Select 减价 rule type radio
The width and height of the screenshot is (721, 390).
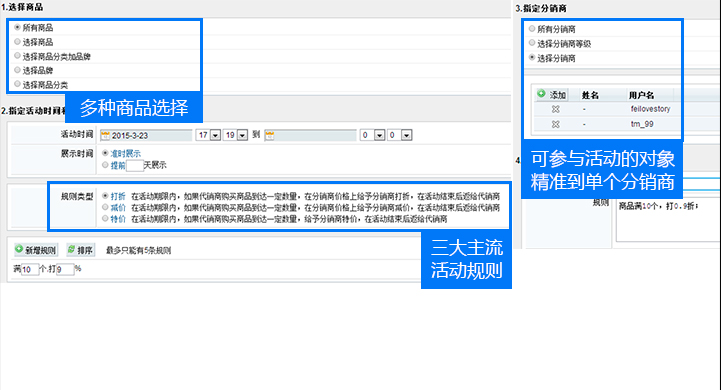[x=105, y=207]
